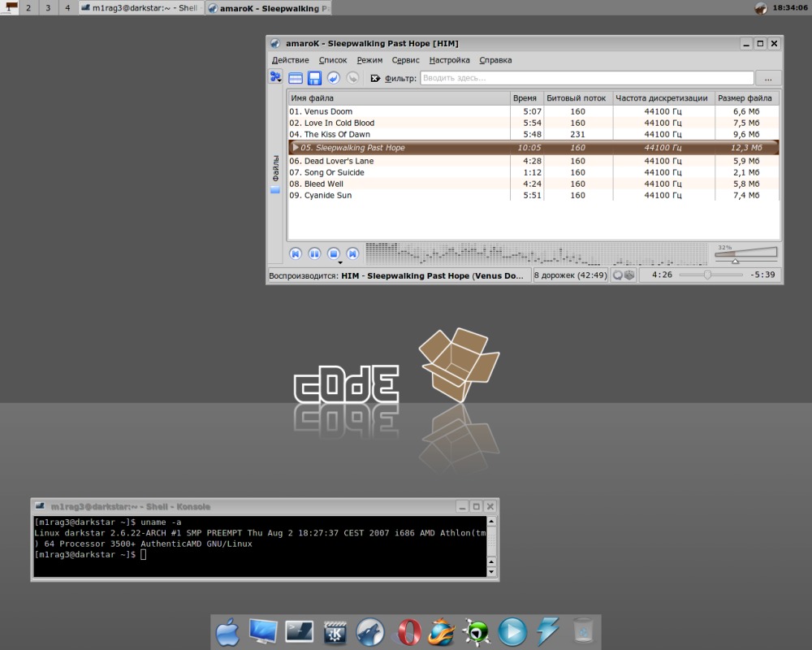This screenshot has width=812, height=650.
Task: Skip to the previous track
Action: tap(296, 253)
